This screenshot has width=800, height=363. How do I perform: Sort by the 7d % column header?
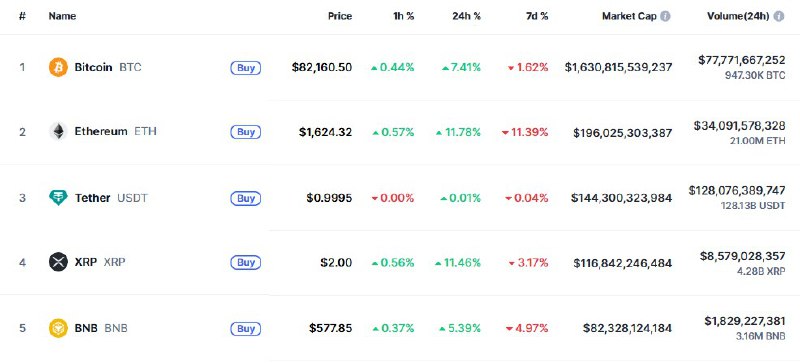(x=536, y=16)
